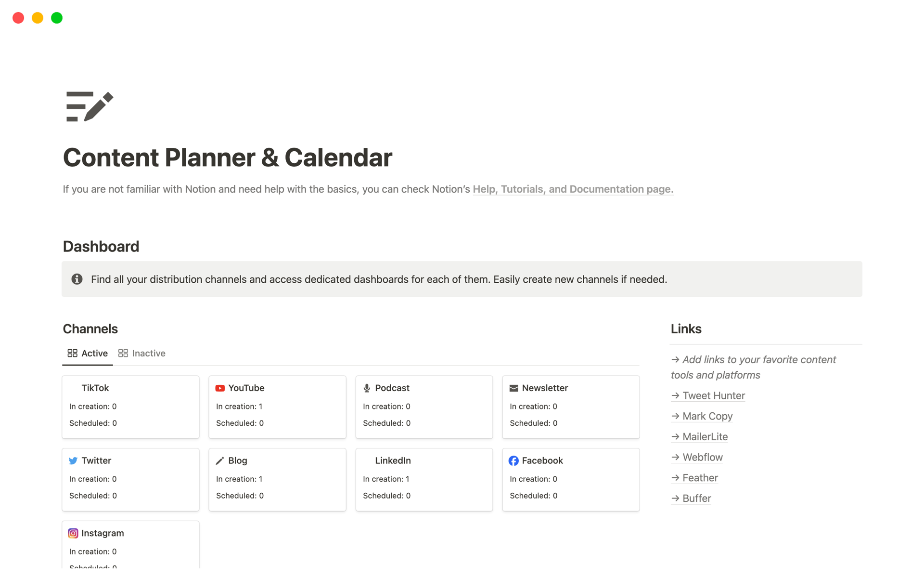
Task: Click the Dashboard section header
Action: pyautogui.click(x=101, y=246)
